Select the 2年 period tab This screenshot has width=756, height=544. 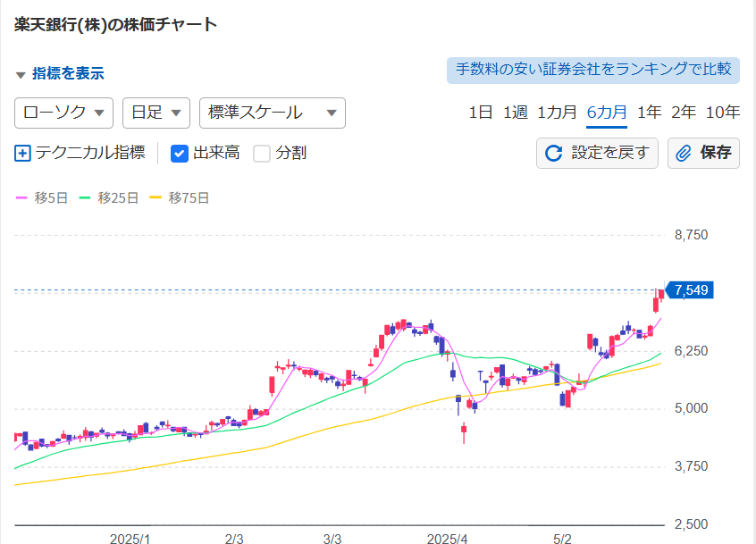pos(684,113)
